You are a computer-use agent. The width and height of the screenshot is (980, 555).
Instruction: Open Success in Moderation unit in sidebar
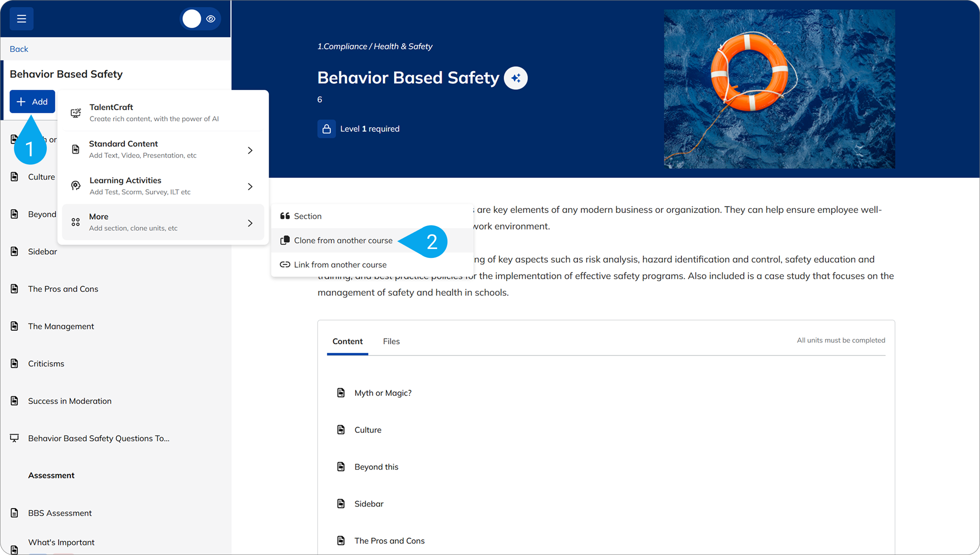(69, 401)
